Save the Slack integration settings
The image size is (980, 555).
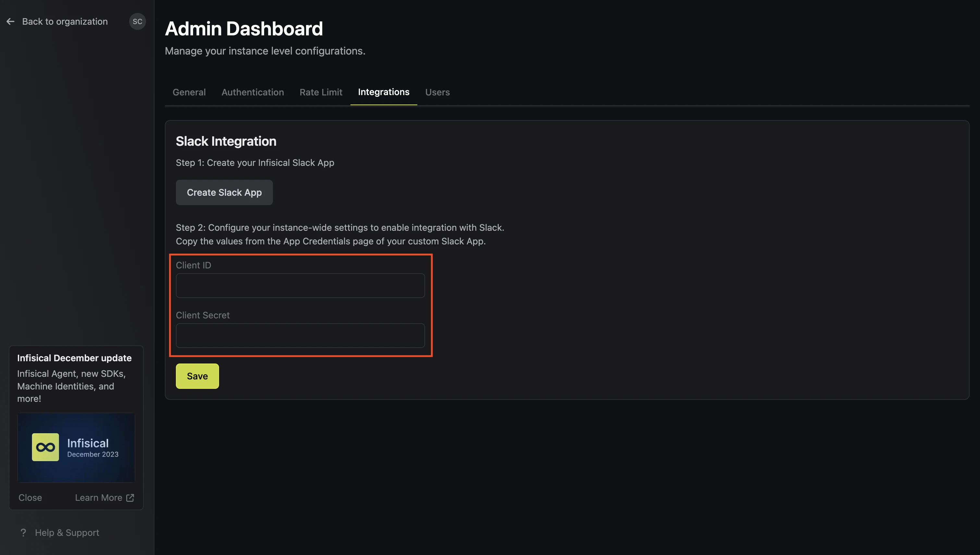point(197,376)
